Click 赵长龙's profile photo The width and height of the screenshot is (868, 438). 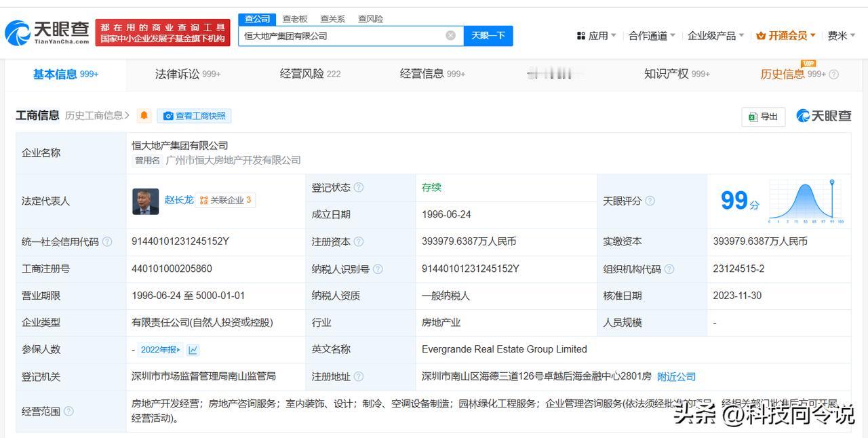145,201
